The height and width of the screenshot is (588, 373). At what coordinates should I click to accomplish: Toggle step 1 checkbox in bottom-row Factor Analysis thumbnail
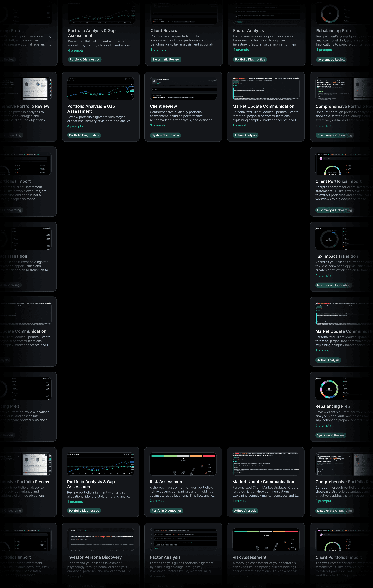[x=152, y=530]
